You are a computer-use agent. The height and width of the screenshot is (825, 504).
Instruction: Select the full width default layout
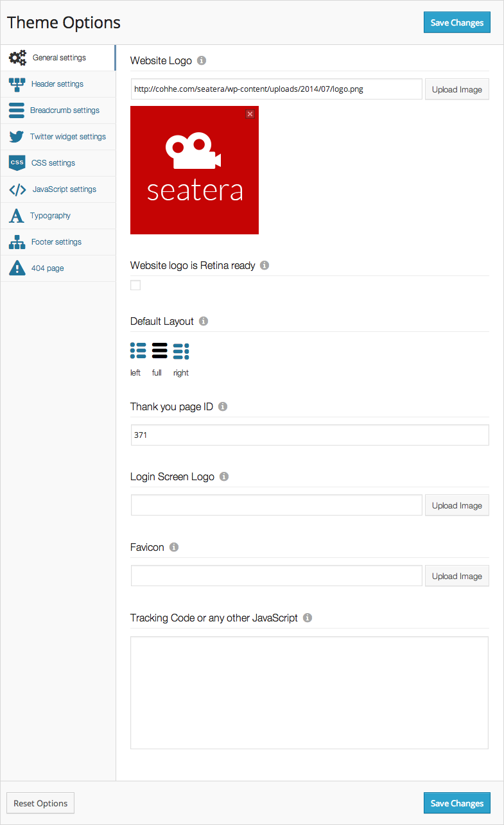coord(159,351)
